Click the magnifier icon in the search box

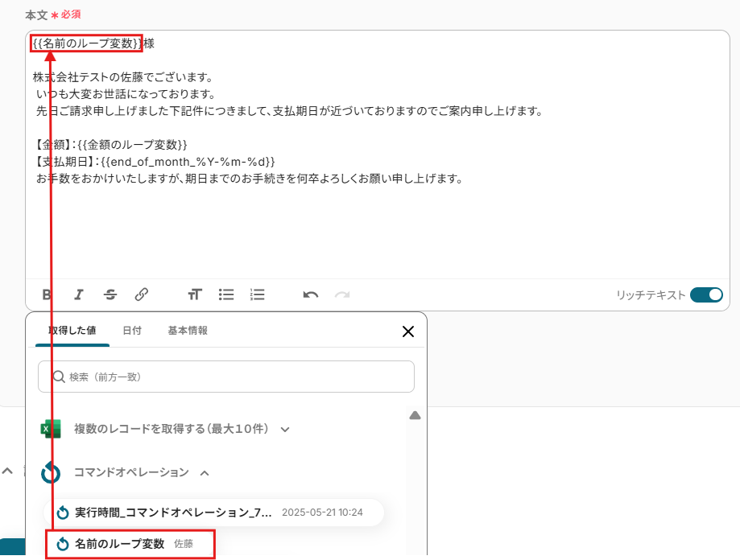pyautogui.click(x=59, y=377)
